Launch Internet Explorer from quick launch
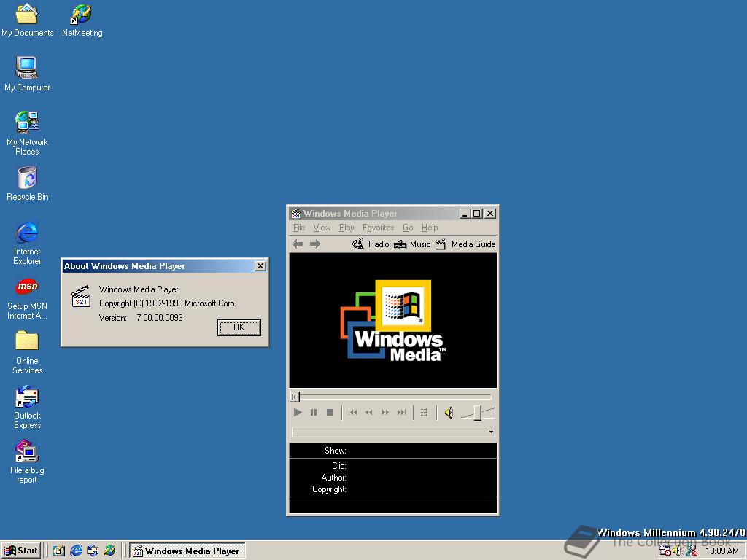This screenshot has width=747, height=560. [76, 551]
